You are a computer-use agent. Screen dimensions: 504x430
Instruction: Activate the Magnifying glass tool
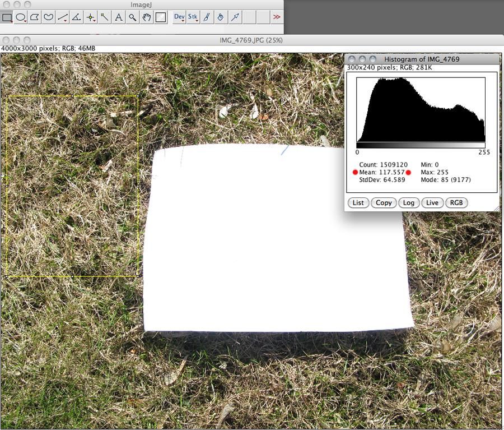click(132, 17)
